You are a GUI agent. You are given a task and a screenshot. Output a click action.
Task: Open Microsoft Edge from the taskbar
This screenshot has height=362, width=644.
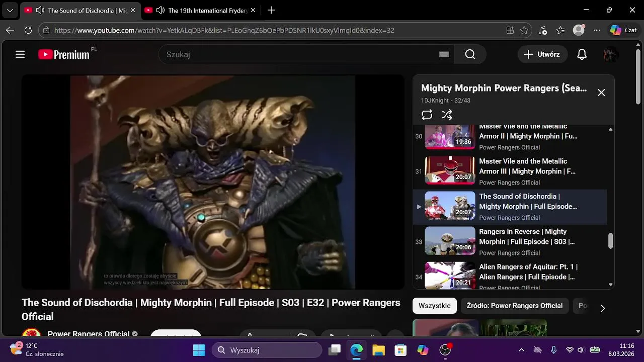click(x=356, y=350)
